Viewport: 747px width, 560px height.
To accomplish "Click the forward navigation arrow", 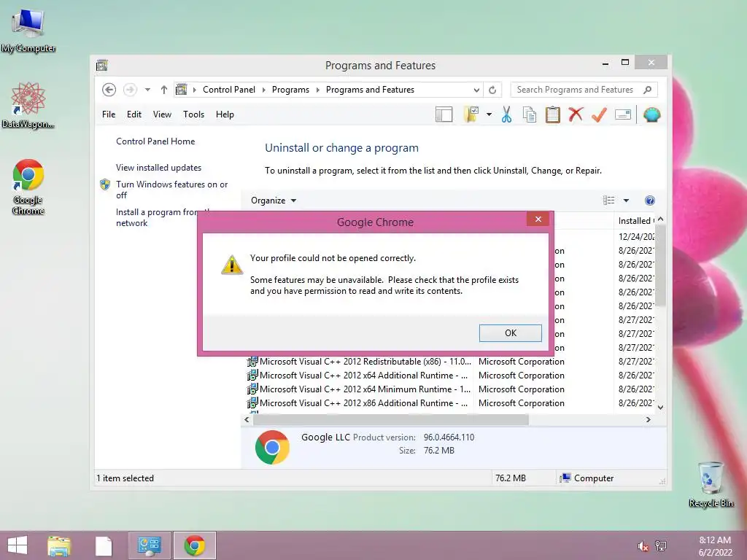I will click(x=130, y=90).
